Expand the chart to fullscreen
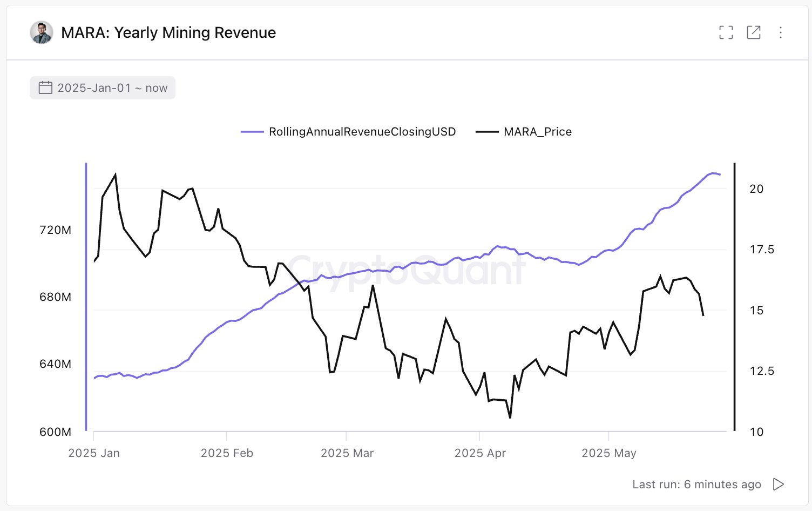 coord(726,32)
